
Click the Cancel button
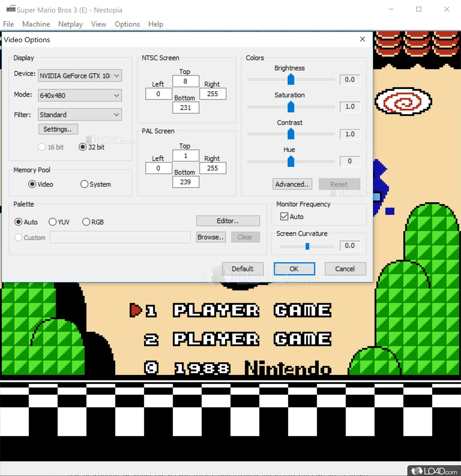coord(345,269)
